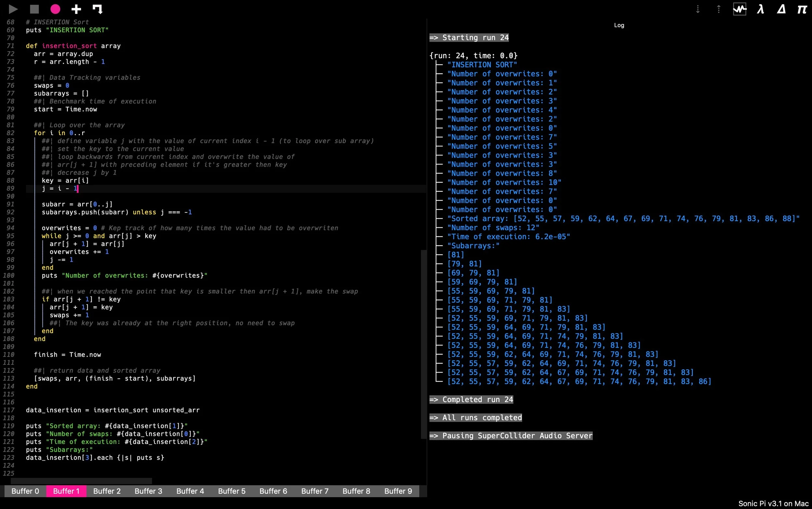Viewport: 812px width, 509px height.
Task: Go to Buffer 7 tab
Action: [x=314, y=491]
